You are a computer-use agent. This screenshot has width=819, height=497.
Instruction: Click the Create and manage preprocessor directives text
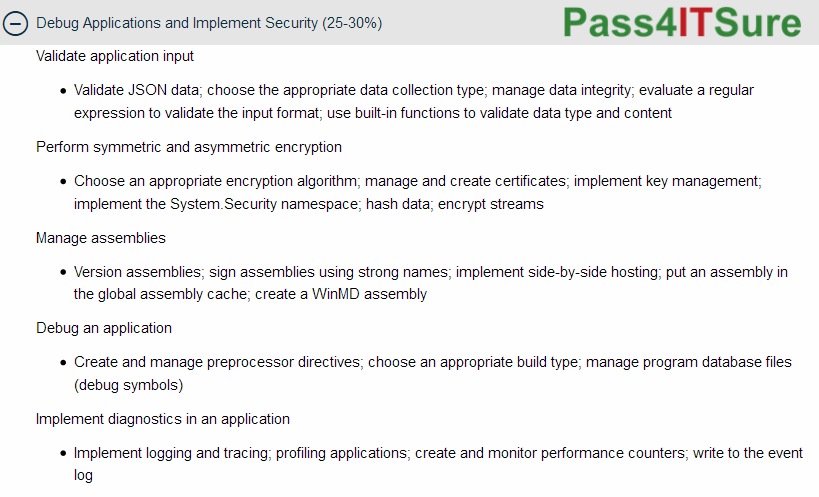click(217, 362)
